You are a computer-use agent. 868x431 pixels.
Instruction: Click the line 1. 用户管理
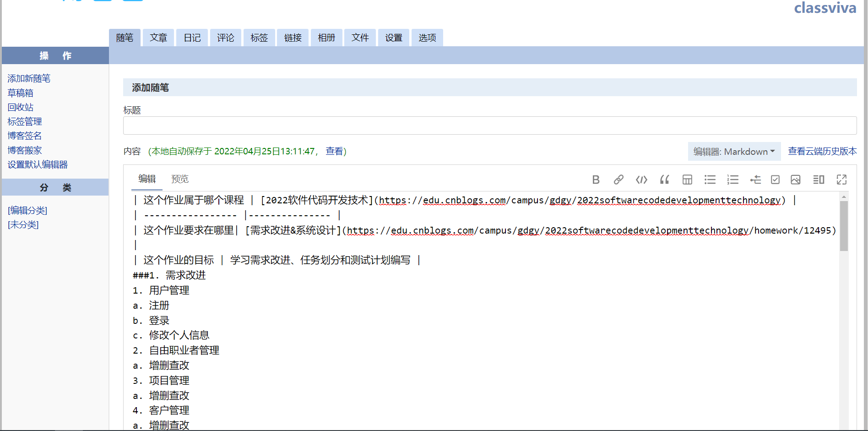pyautogui.click(x=161, y=290)
